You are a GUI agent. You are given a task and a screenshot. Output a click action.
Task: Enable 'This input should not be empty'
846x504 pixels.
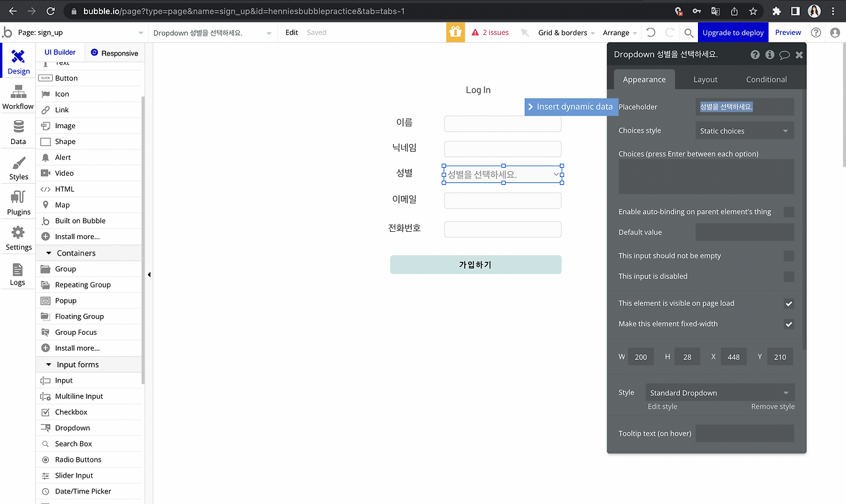[788, 256]
